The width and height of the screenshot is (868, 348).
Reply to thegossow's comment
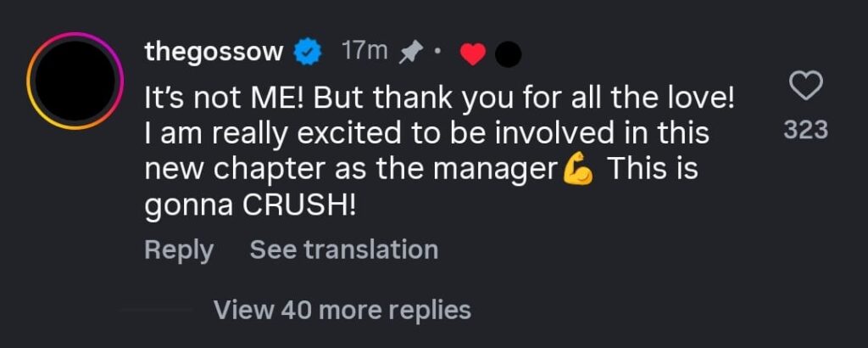coord(179,250)
